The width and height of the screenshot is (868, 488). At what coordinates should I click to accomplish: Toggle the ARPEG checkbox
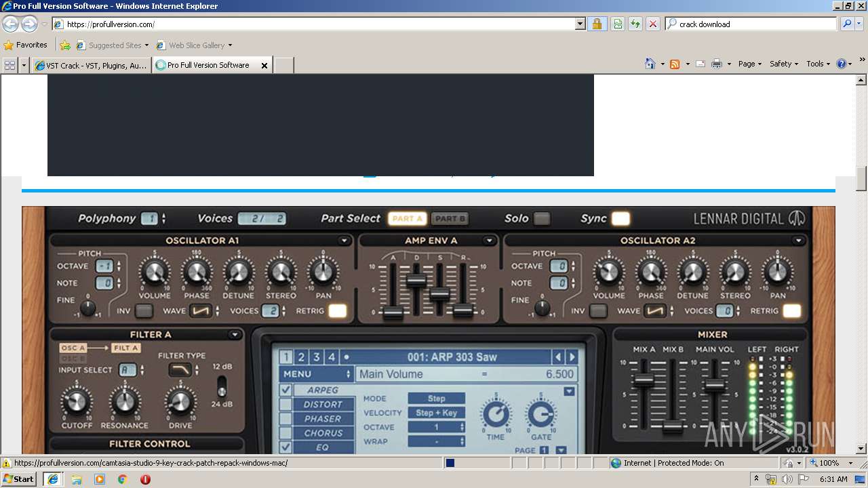(285, 390)
